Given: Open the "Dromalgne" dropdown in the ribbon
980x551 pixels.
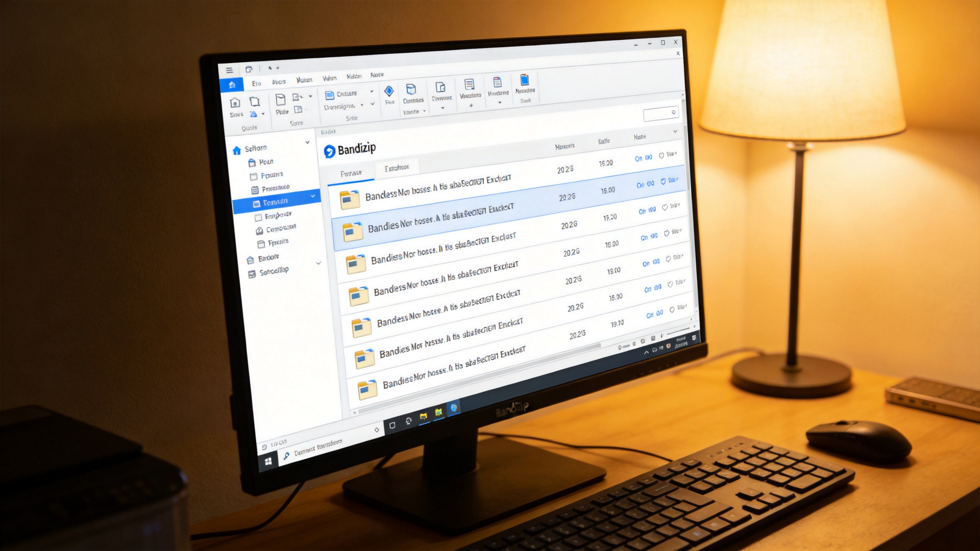Looking at the screenshot, I should tap(362, 105).
